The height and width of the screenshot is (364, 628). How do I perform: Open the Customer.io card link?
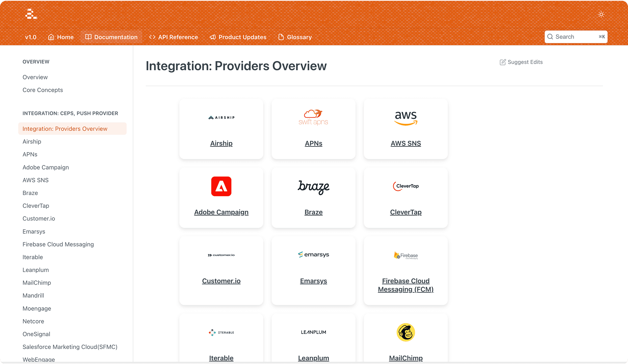221,281
